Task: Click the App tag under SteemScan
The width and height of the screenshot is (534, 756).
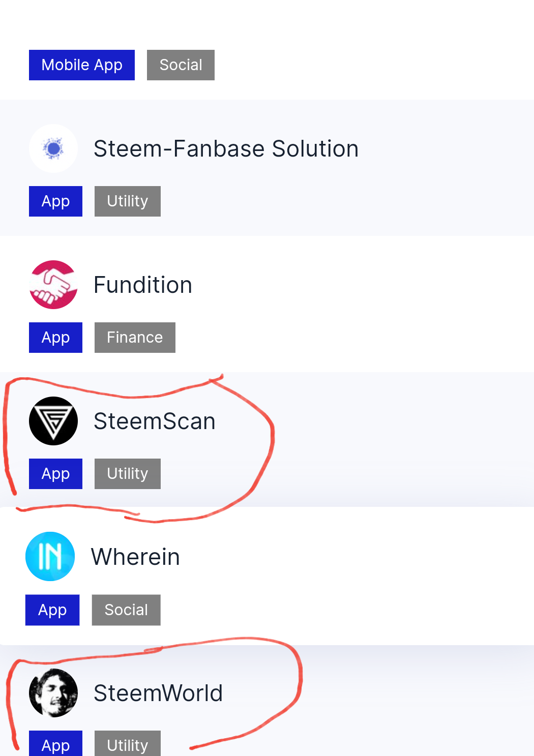Action: point(55,474)
